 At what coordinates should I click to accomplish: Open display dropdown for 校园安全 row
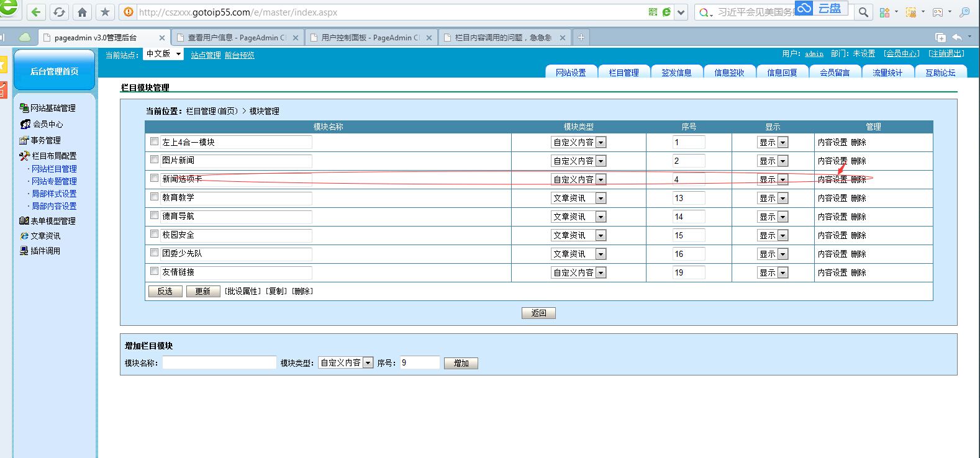pyautogui.click(x=783, y=235)
